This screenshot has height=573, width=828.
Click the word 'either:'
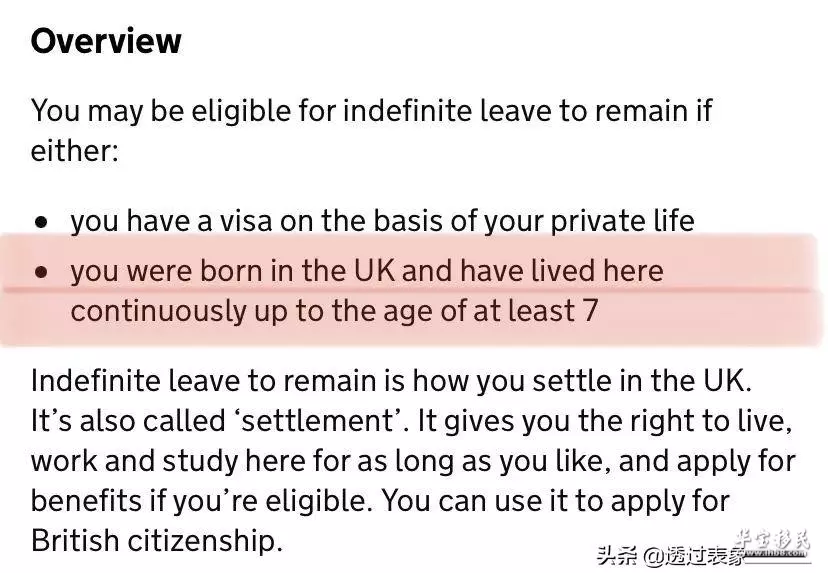[x=74, y=151]
